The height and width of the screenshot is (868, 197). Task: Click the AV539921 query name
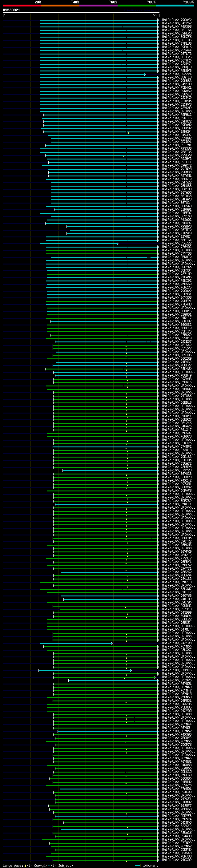pos(11,10)
